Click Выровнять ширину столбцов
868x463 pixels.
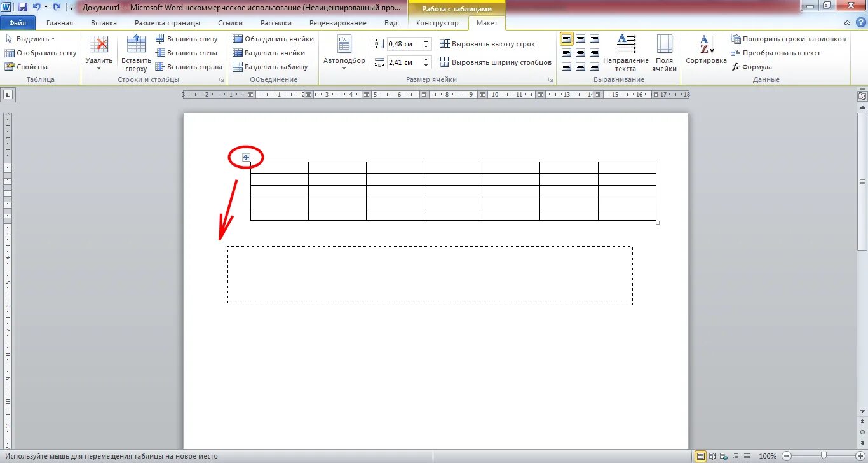pos(496,62)
